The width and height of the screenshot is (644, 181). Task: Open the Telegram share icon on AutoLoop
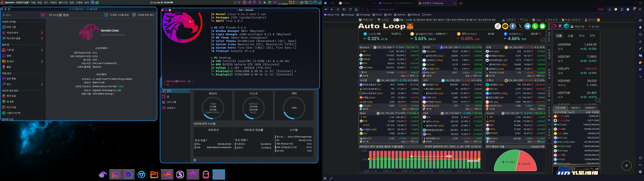pyautogui.click(x=527, y=26)
